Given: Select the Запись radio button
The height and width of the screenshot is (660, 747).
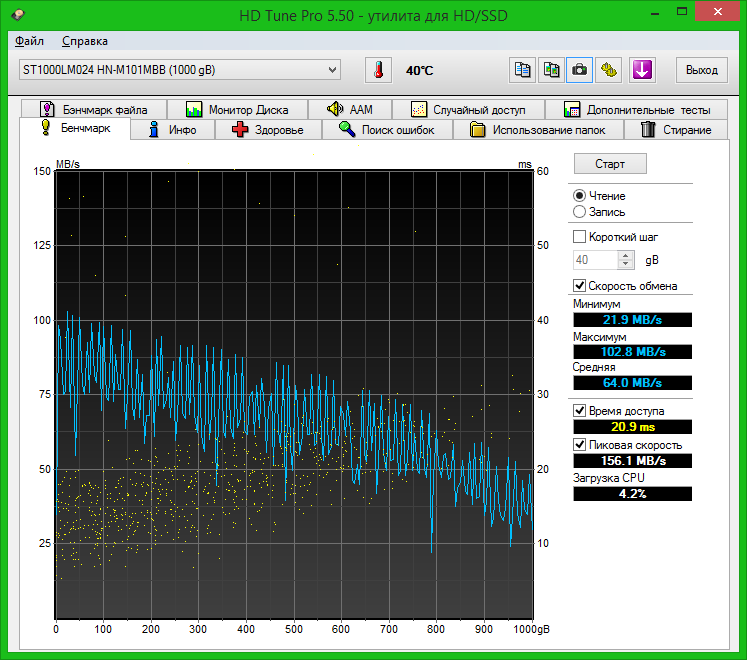Looking at the screenshot, I should [580, 212].
